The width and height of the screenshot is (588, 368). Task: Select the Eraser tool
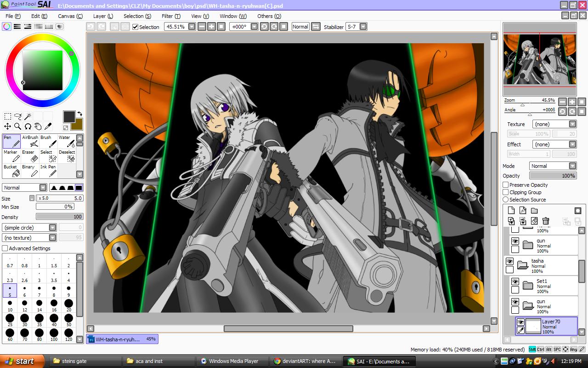click(x=30, y=156)
